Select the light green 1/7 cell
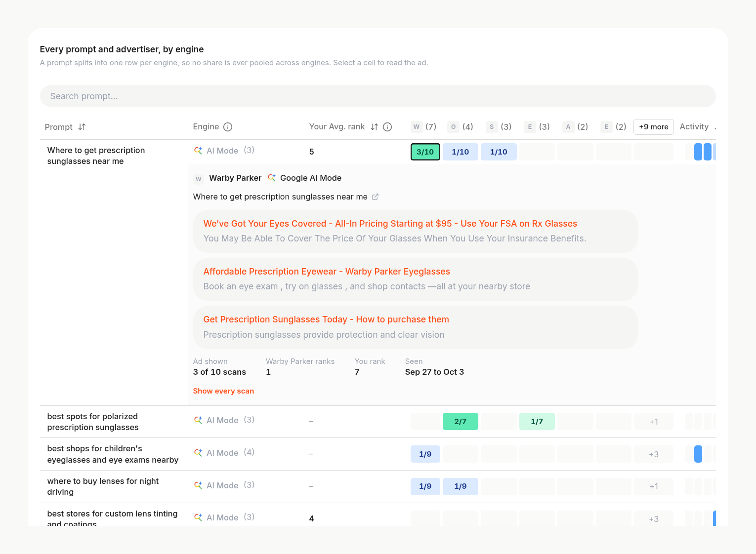This screenshot has height=554, width=756. coord(537,422)
